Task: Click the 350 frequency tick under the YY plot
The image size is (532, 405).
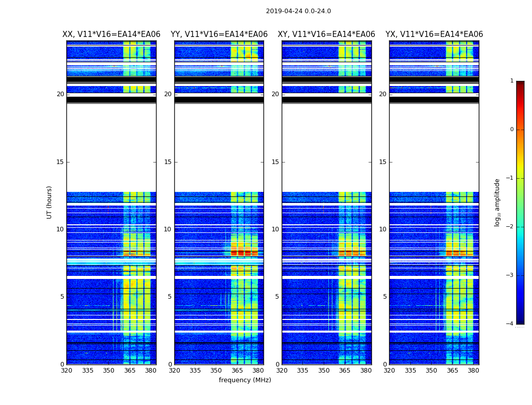Action: [216, 371]
